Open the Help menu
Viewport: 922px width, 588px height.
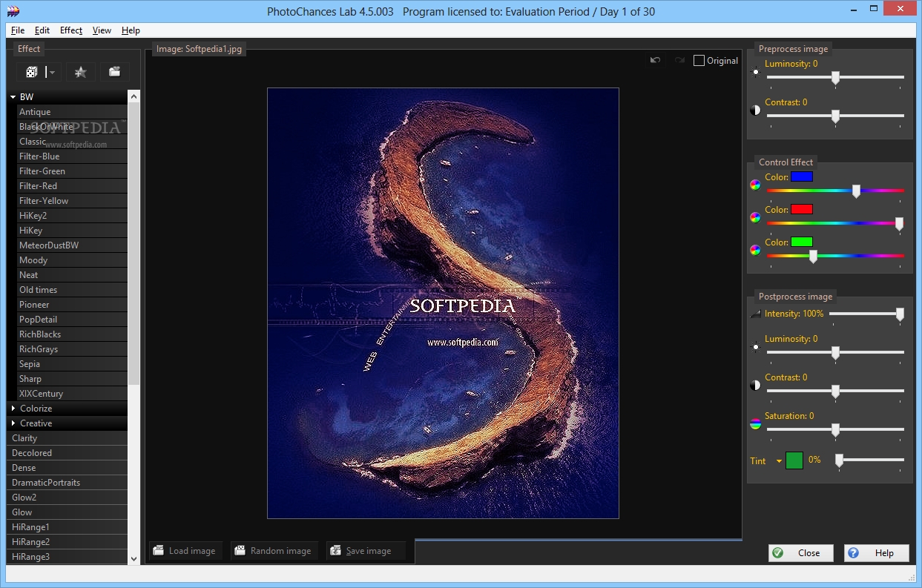tap(131, 30)
